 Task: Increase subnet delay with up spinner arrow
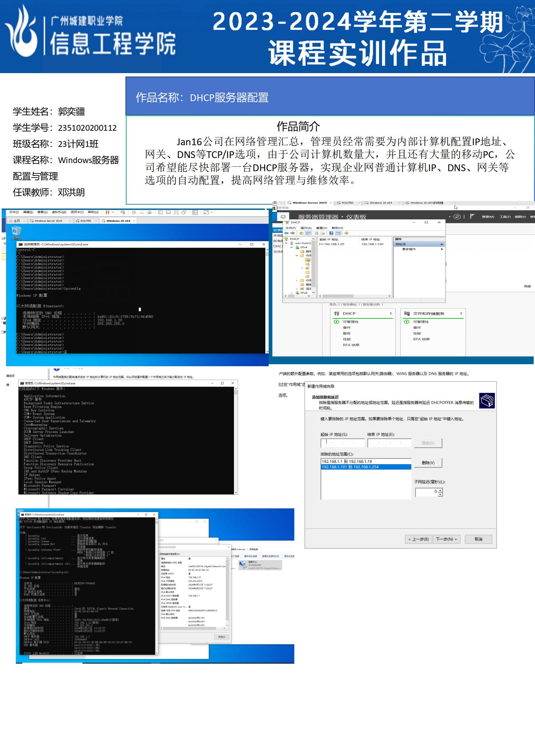tap(440, 490)
